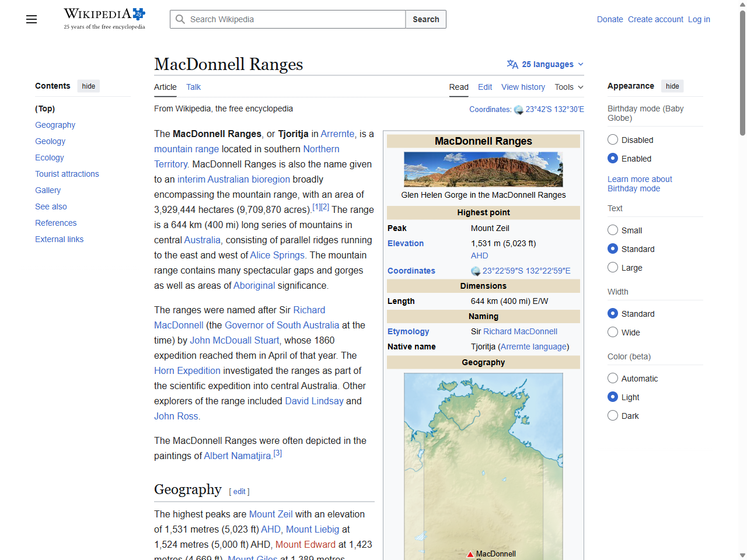Switch to the Talk tab
This screenshot has width=747, height=560.
pos(193,87)
